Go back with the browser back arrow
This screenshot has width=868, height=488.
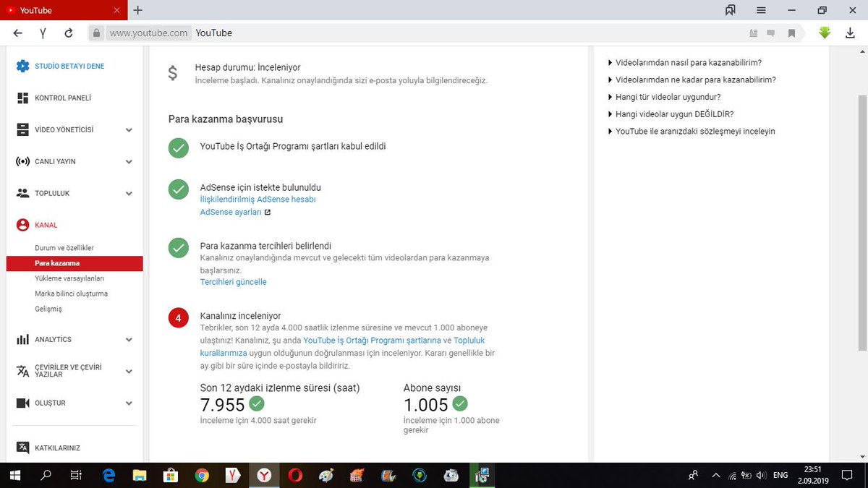(18, 33)
